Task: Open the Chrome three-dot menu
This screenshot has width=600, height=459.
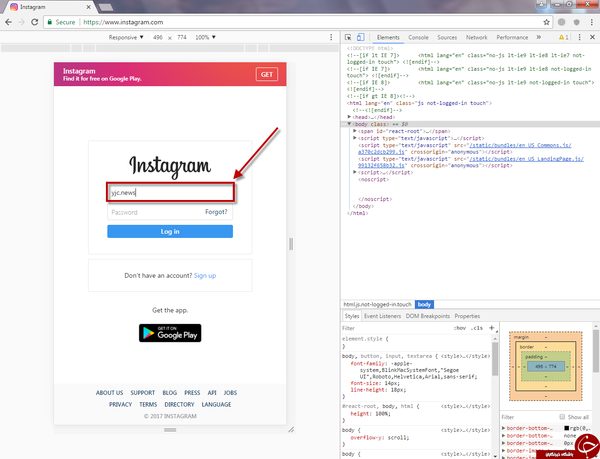Action: pos(592,22)
